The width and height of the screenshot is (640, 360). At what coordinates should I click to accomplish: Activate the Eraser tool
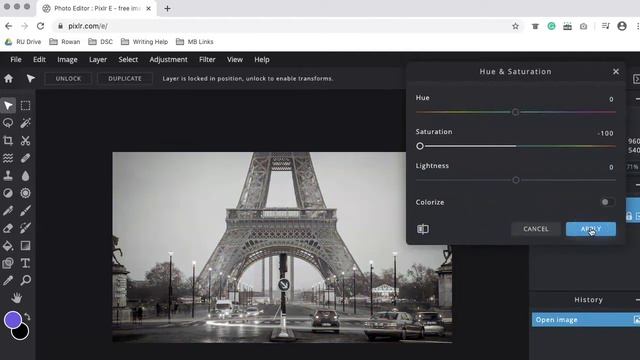(x=8, y=228)
